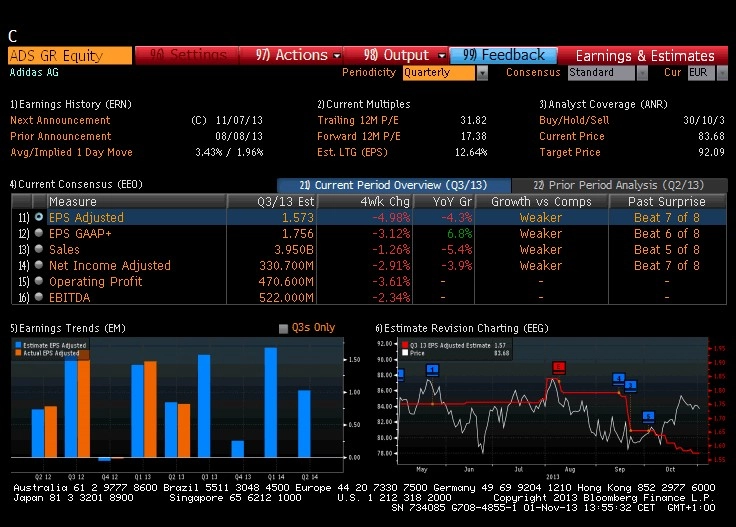The width and height of the screenshot is (736, 527).
Task: Open 6) Estimate Revision Charting (EEG)
Action: point(462,328)
